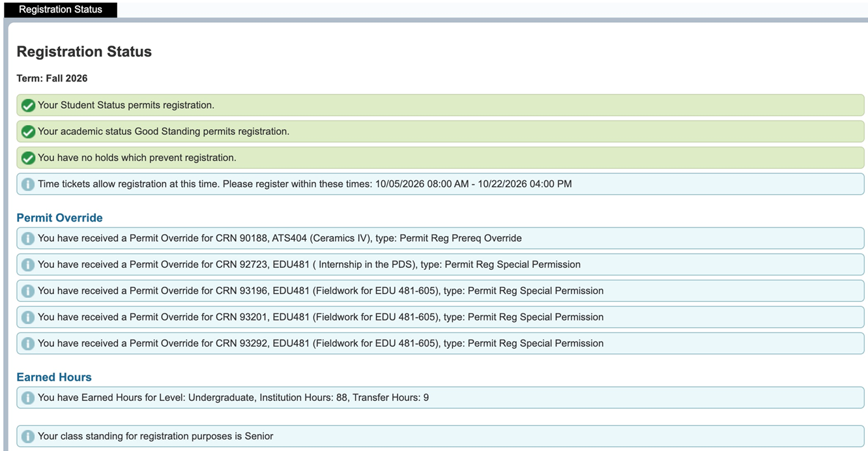Click the time tickets registration window text

pos(305,184)
